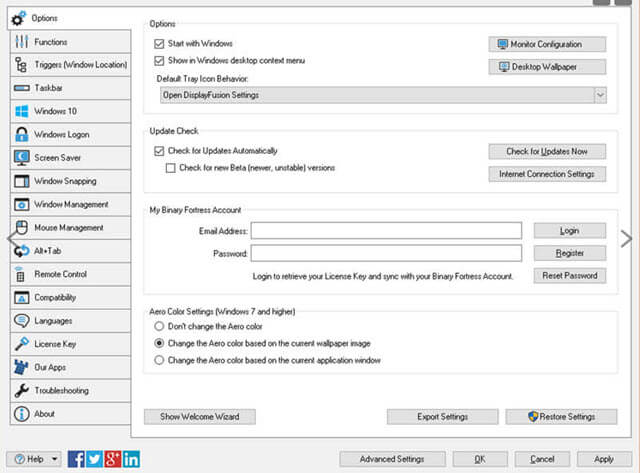Toggle Start with Windows checkbox
The width and height of the screenshot is (640, 473).
[x=159, y=44]
